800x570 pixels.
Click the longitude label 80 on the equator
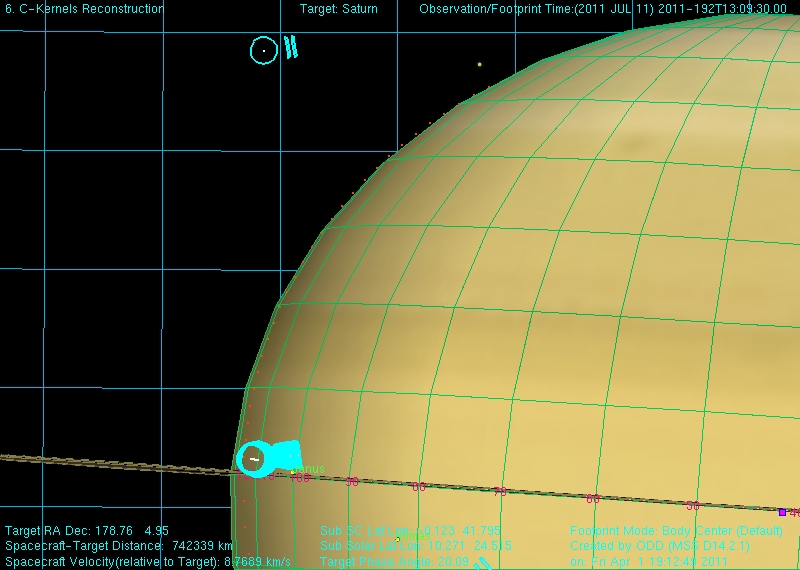(419, 487)
